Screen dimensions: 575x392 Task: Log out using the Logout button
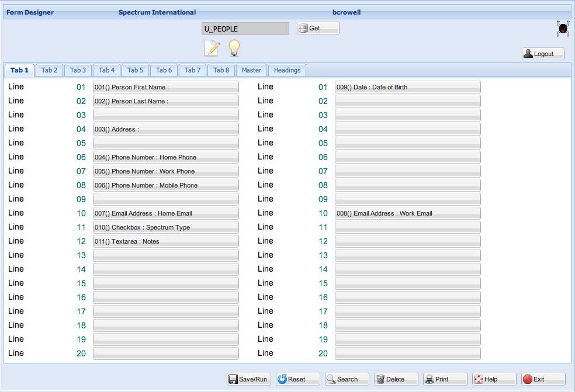pyautogui.click(x=543, y=54)
